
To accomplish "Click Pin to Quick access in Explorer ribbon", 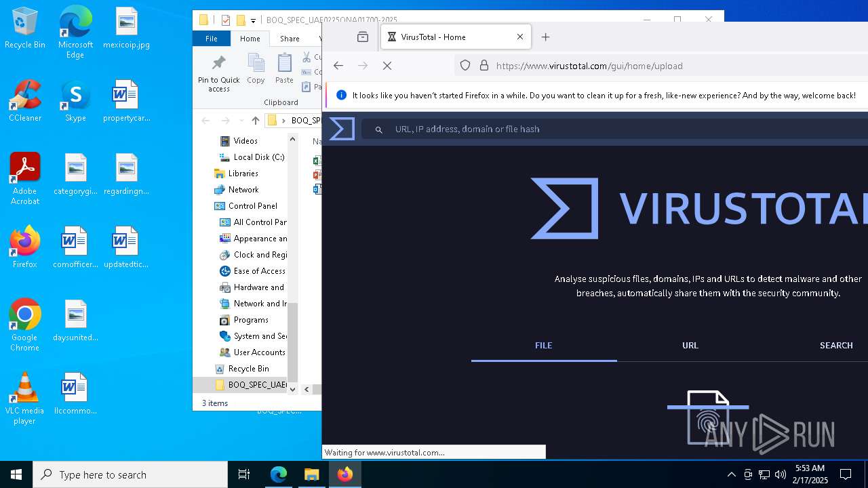I will click(x=218, y=73).
